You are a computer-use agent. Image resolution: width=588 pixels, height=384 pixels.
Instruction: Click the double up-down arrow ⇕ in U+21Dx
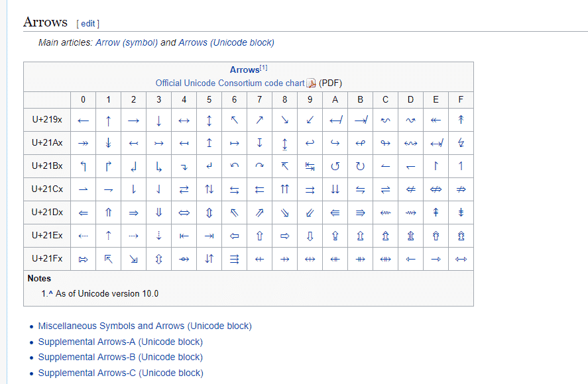pos(209,213)
